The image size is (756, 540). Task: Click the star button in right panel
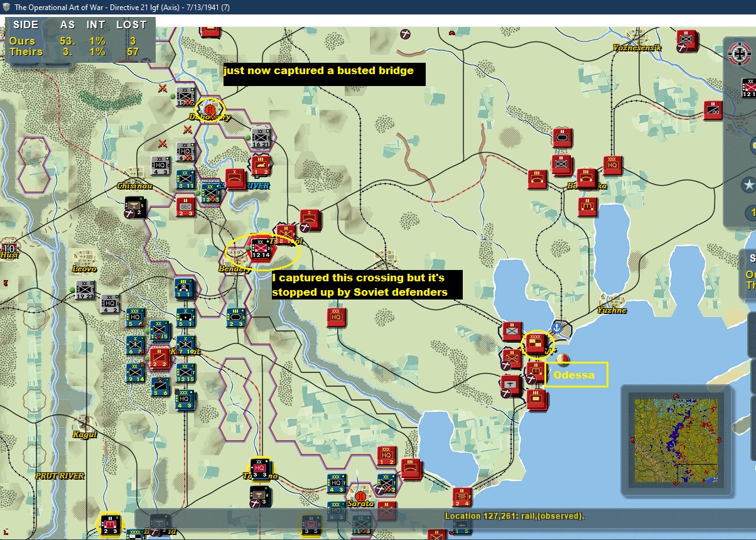click(x=748, y=185)
